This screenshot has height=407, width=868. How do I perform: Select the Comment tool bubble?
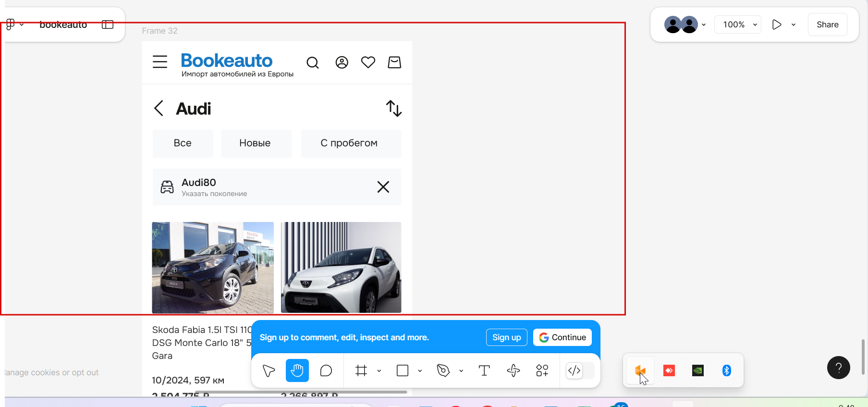tap(326, 370)
